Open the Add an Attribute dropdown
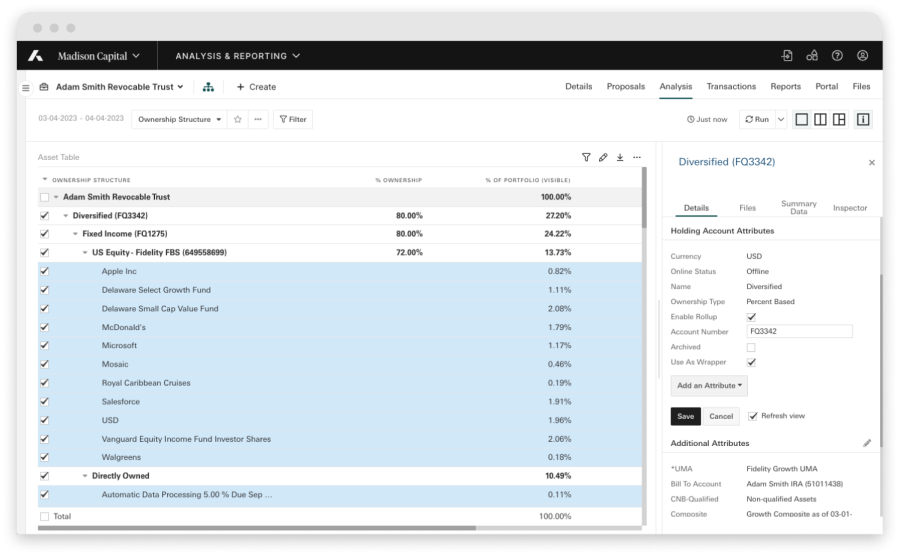 (x=709, y=385)
